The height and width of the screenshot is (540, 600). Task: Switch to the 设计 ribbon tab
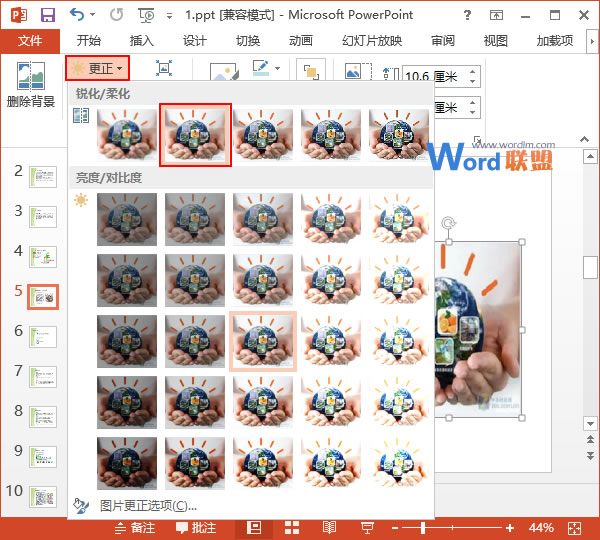(x=195, y=41)
